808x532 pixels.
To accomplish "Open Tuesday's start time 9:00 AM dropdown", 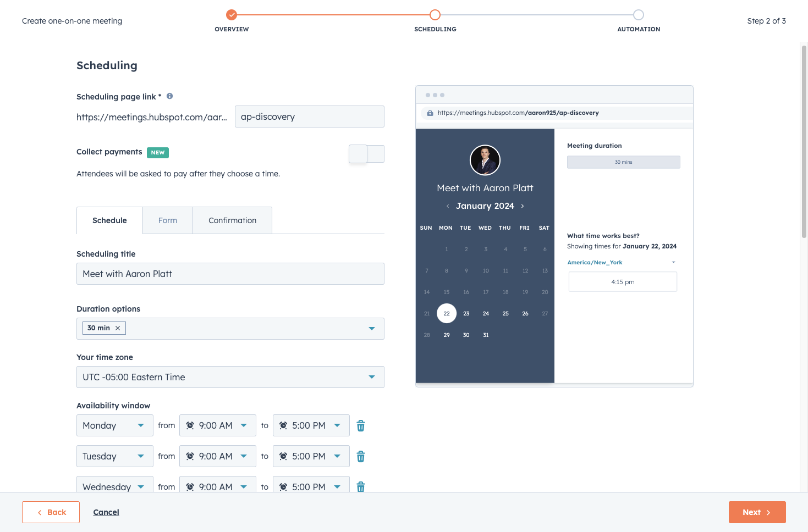I will pos(218,456).
